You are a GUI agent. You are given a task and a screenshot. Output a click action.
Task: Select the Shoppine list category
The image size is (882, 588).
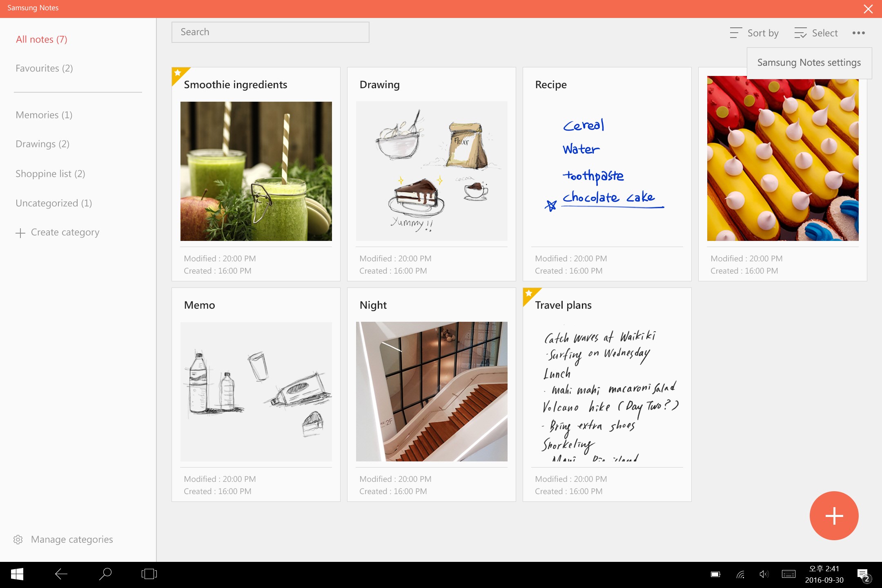50,174
